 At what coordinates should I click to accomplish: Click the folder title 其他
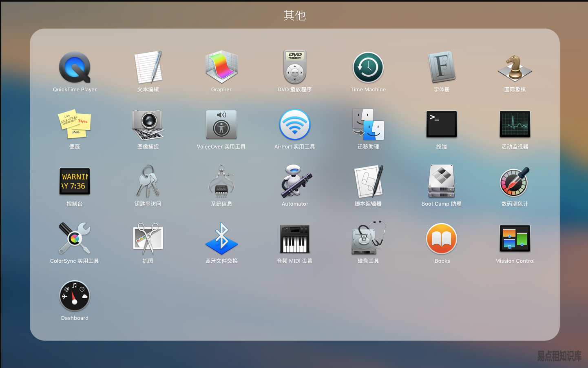click(294, 16)
